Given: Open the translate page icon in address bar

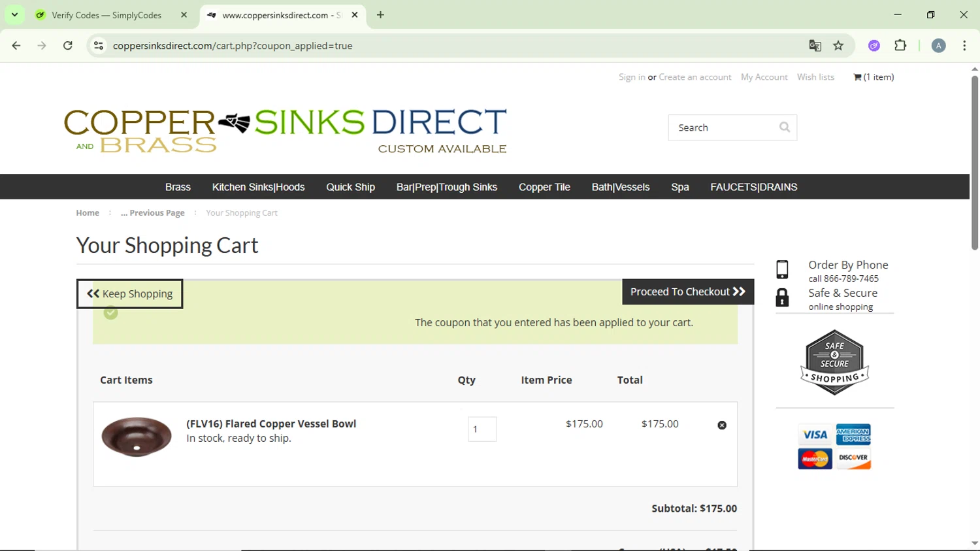Looking at the screenshot, I should 815,46.
